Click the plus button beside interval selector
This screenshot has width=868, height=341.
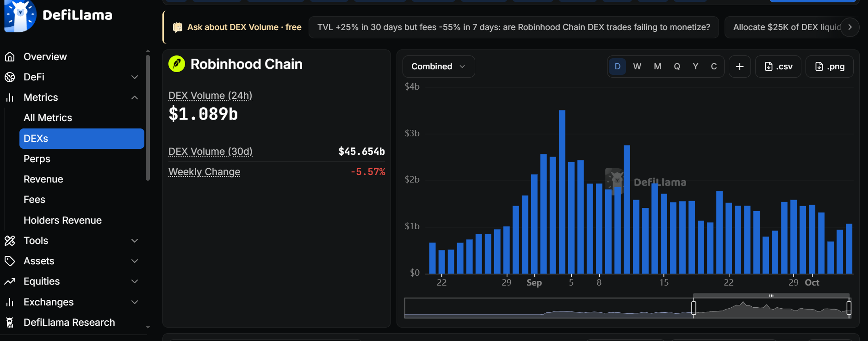pos(740,67)
